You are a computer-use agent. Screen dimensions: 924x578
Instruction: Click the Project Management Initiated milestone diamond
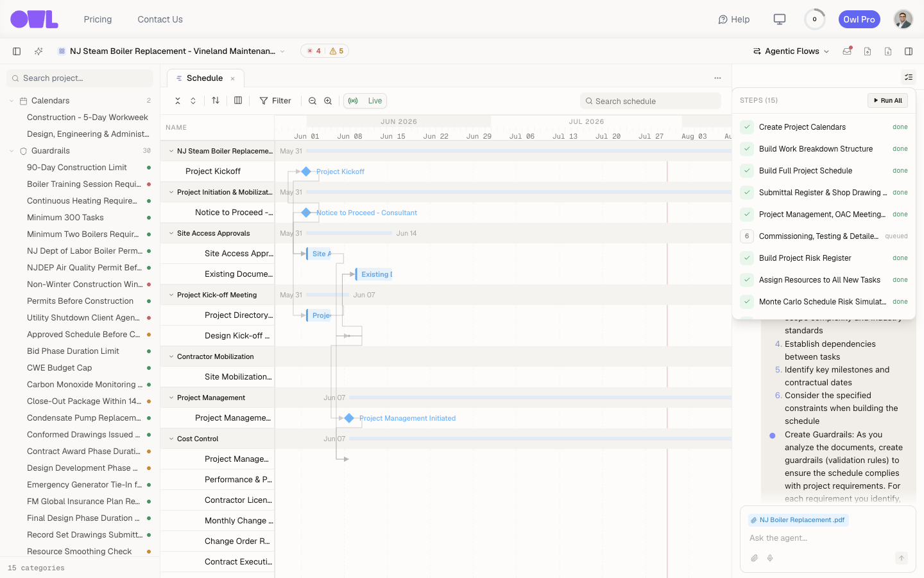(349, 418)
